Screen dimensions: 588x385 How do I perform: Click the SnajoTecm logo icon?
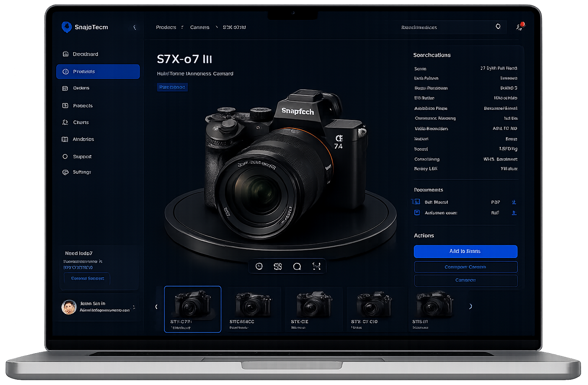click(67, 27)
